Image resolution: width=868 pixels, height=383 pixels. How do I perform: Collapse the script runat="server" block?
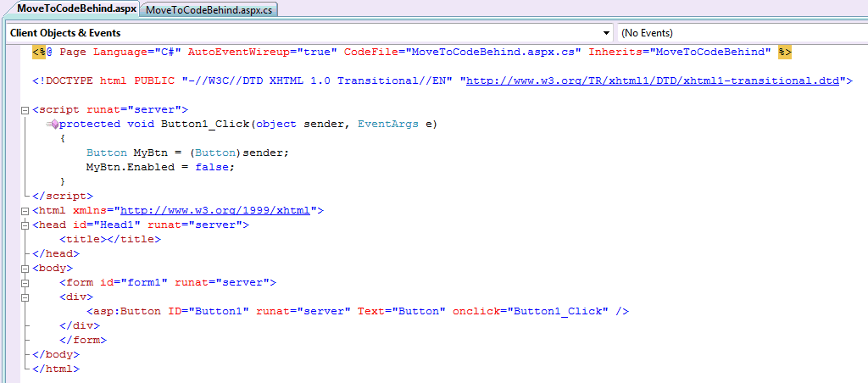click(25, 109)
